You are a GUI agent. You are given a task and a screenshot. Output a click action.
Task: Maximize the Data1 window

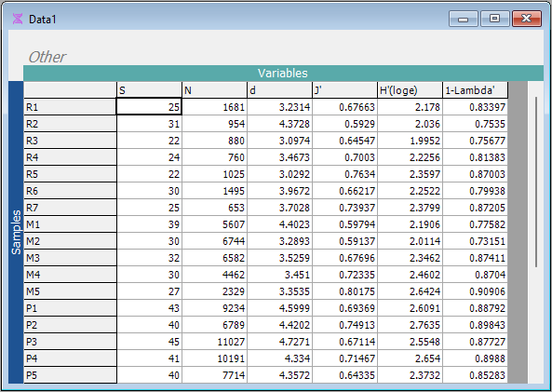494,19
